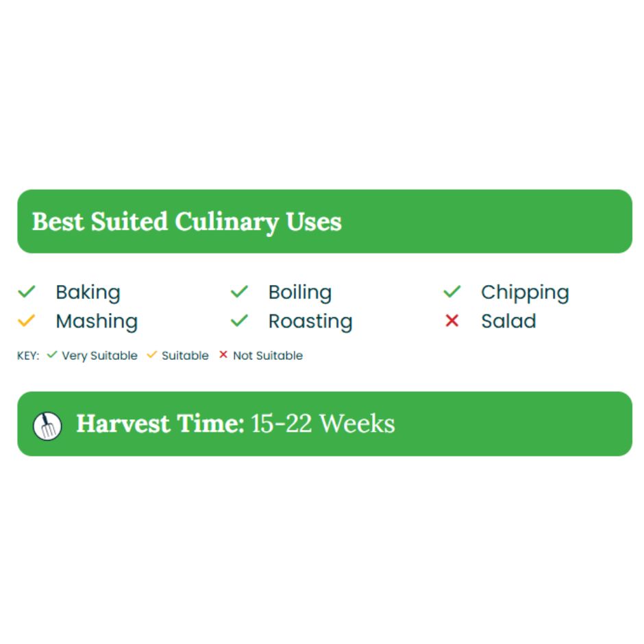
Task: Click the orange Suitable key checkmark
Action: pyautogui.click(x=151, y=354)
